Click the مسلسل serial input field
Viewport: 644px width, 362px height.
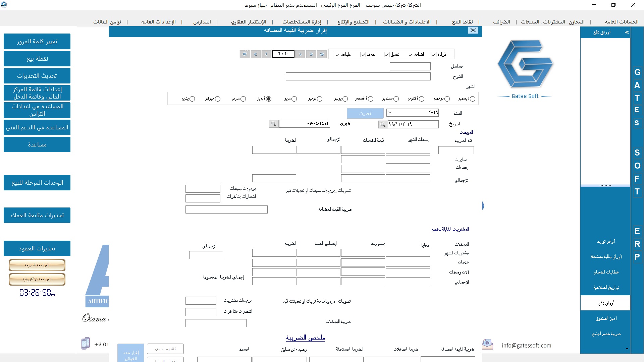click(410, 66)
